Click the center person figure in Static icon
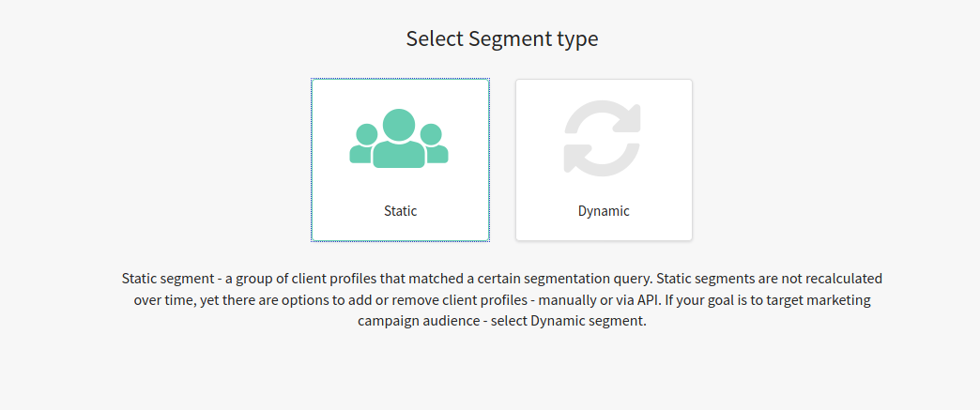Viewport: 980px width, 410px height. [x=399, y=138]
